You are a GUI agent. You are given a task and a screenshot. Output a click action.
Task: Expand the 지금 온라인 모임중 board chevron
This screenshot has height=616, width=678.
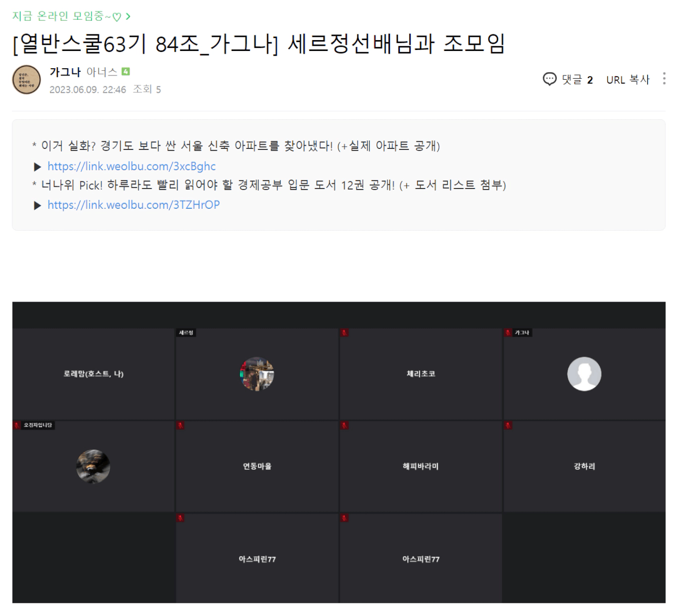(128, 17)
